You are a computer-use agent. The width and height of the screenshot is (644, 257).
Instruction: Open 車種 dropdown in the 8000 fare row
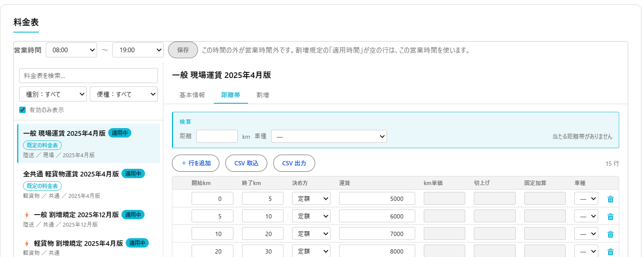click(586, 251)
